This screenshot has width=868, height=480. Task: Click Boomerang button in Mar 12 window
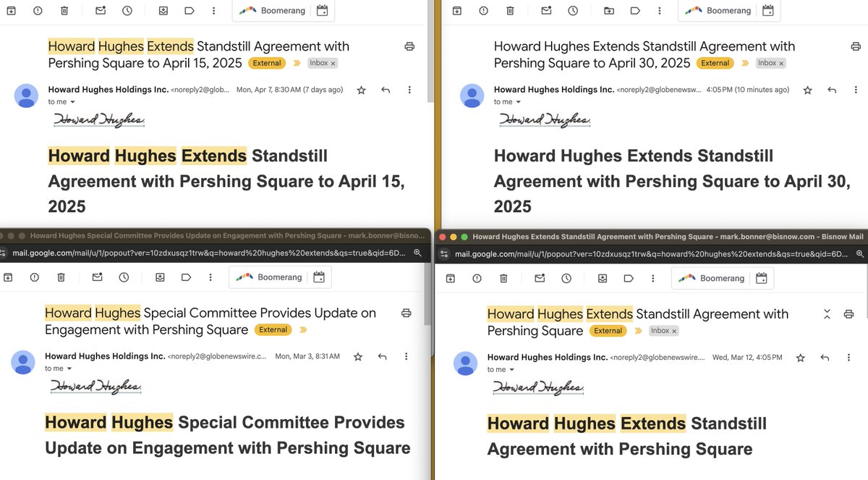pos(712,278)
